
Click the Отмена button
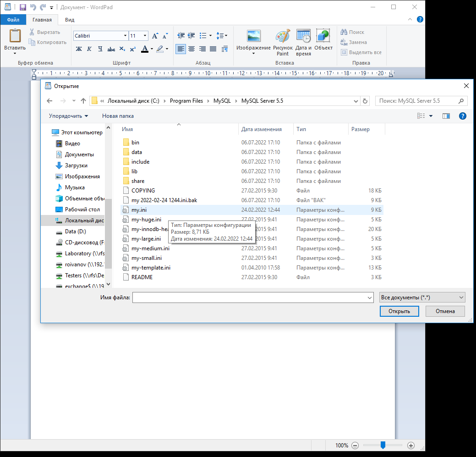(445, 311)
